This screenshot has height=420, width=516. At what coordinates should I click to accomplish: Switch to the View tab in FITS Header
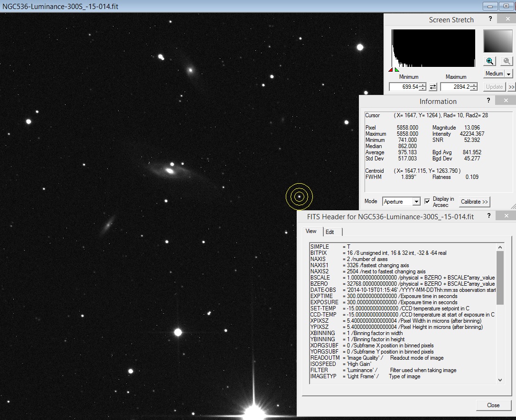[x=311, y=231]
